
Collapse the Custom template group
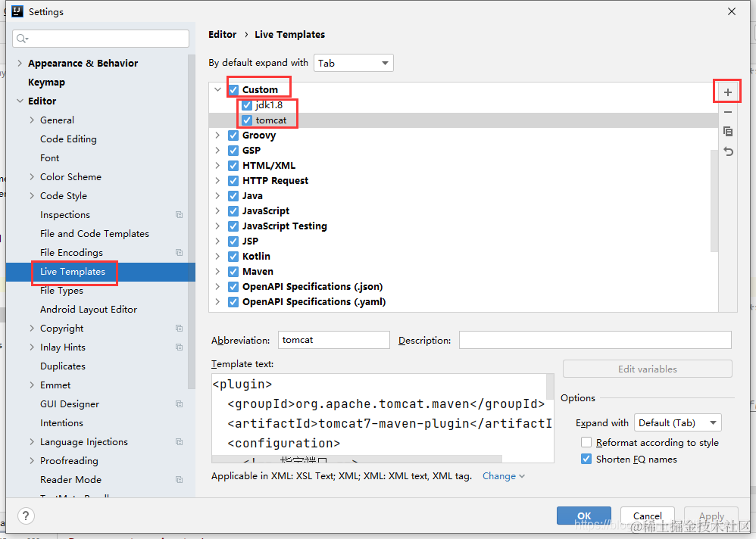pyautogui.click(x=217, y=89)
